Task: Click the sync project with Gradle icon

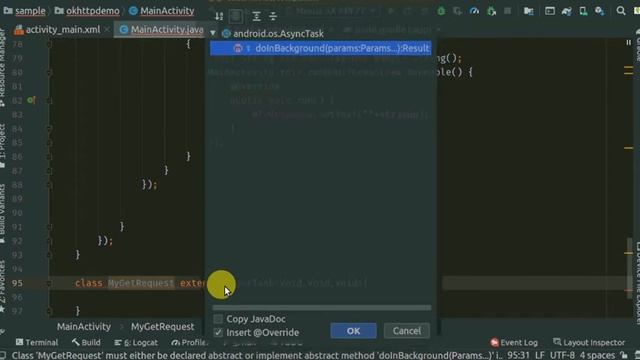Action: point(567,11)
